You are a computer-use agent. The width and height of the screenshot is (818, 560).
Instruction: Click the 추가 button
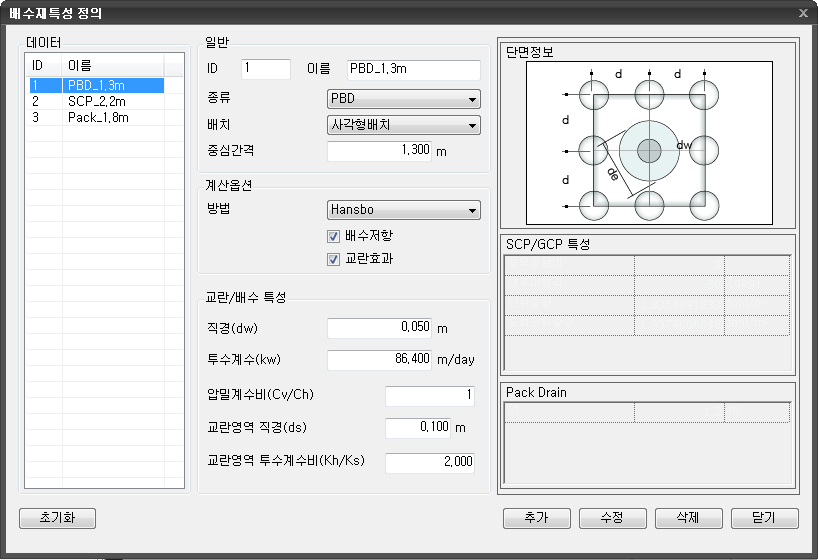536,518
